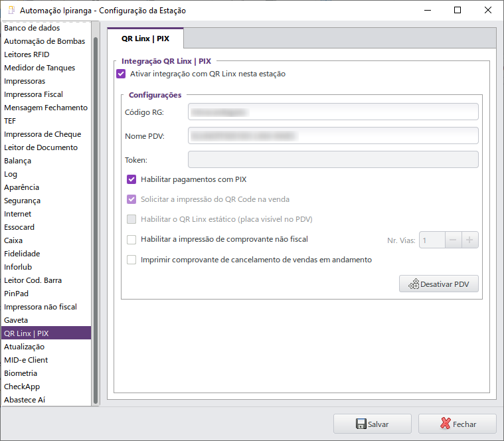Image resolution: width=504 pixels, height=441 pixels.
Task: Open Automação de Bombas section
Action: point(46,41)
